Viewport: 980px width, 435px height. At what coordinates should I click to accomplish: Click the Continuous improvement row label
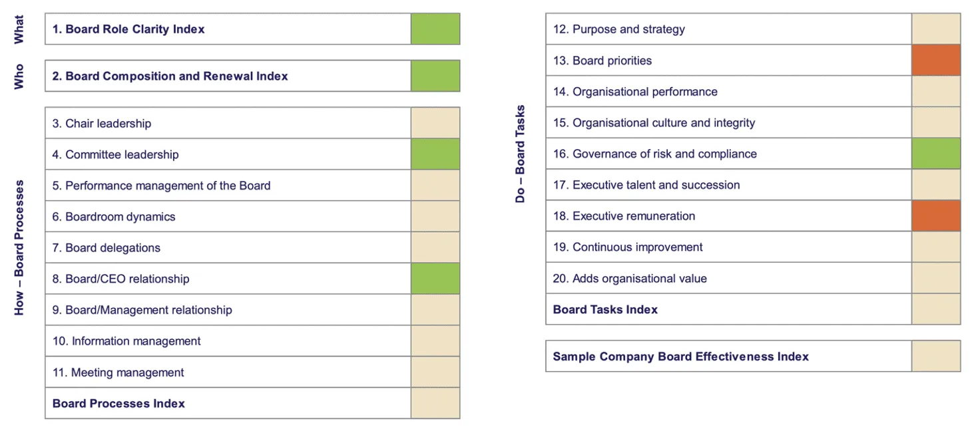tap(628, 247)
